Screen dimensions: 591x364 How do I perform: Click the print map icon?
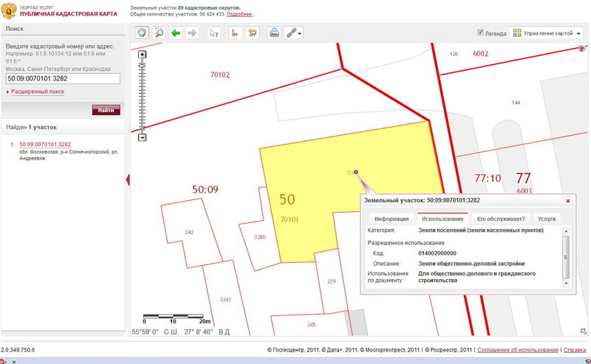point(274,32)
